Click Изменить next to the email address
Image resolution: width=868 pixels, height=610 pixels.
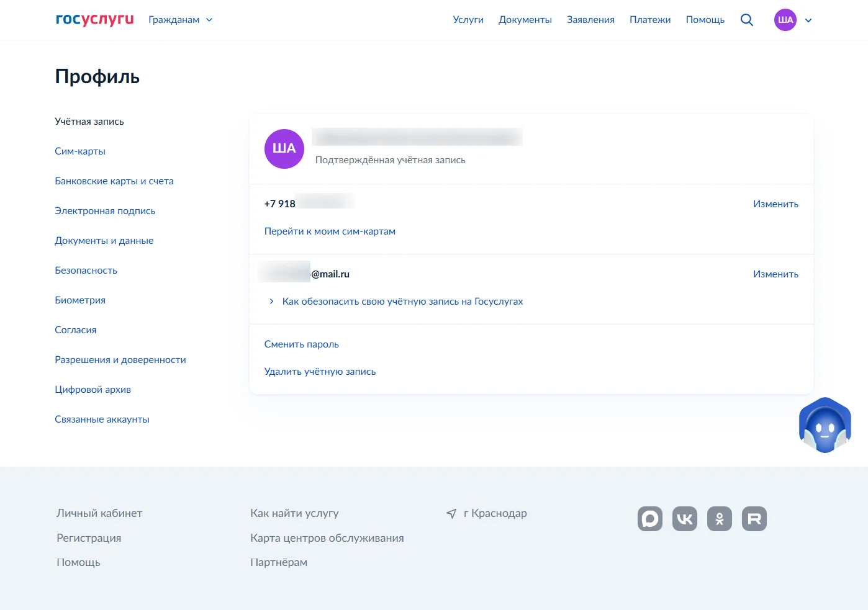click(x=775, y=274)
